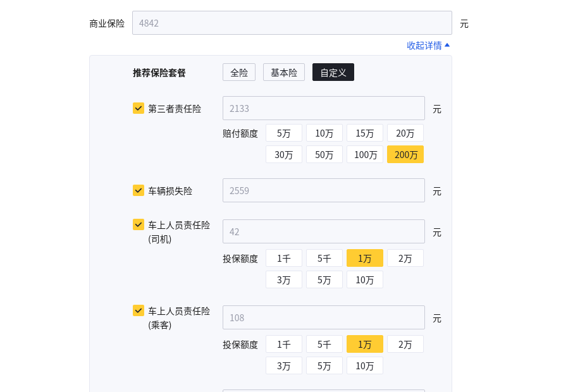561x392 pixels.
Task: Select 10万 for passenger coverage
Action: click(365, 365)
